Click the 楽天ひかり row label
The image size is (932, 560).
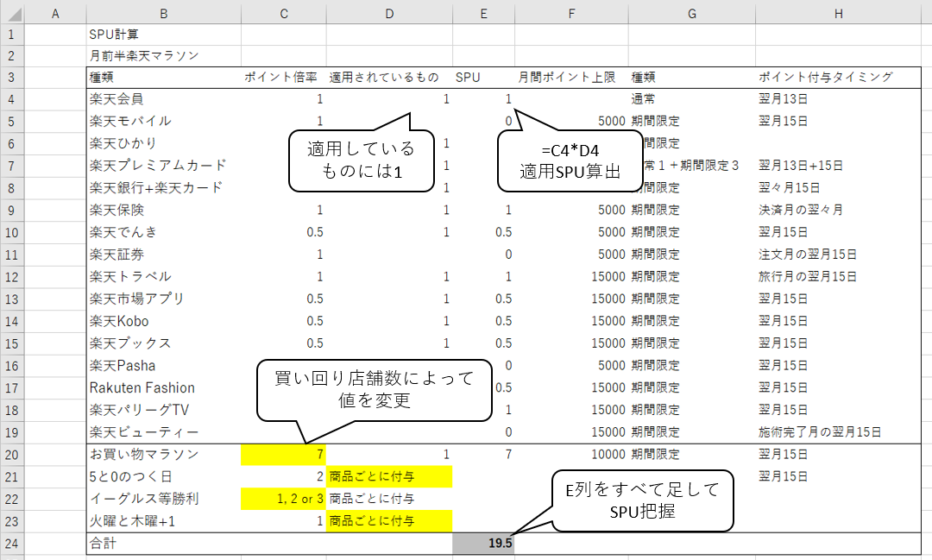pos(163,143)
